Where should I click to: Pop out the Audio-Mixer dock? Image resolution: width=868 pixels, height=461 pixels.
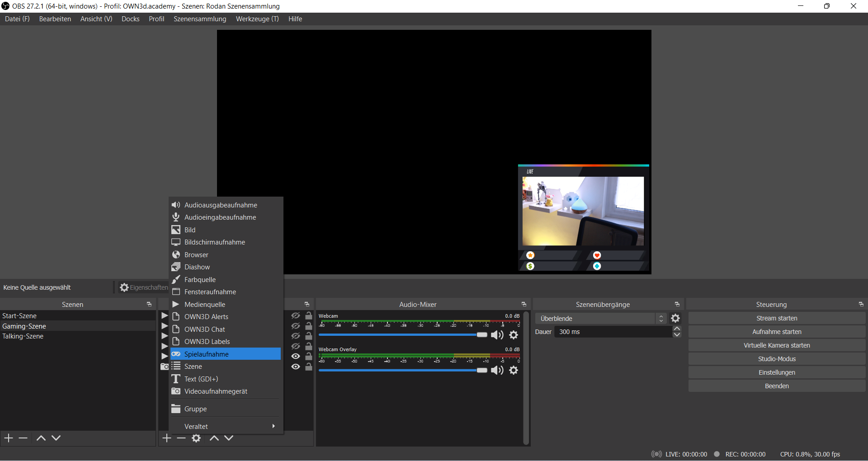tap(524, 305)
